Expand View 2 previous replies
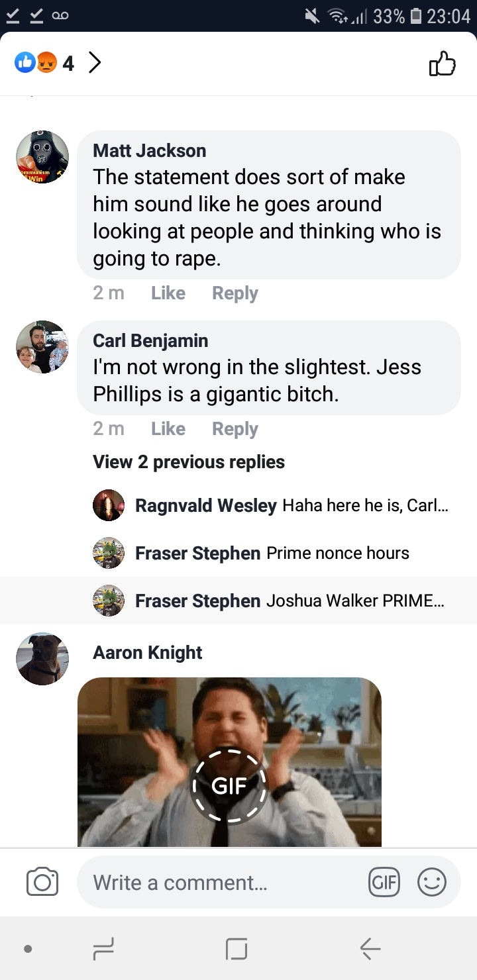Screen dimensions: 477x980 pos(189,462)
